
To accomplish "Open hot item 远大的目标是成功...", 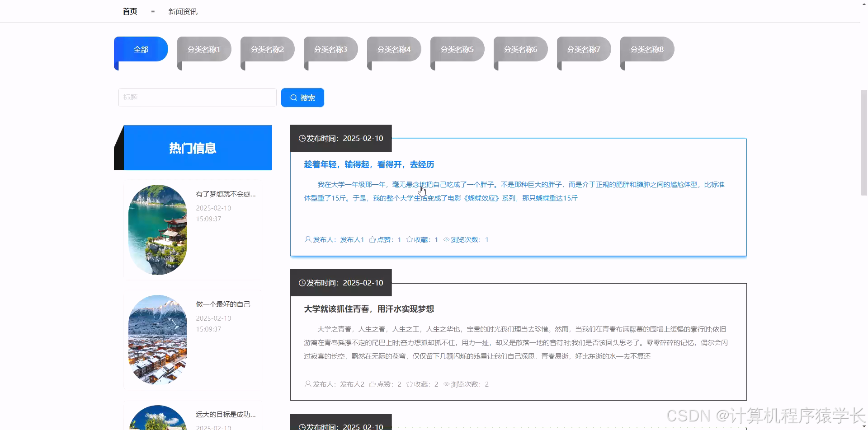I will (x=226, y=414).
